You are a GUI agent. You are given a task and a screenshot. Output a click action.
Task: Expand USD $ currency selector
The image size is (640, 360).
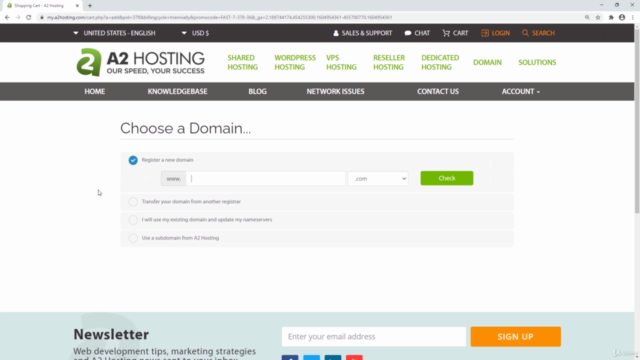click(195, 33)
